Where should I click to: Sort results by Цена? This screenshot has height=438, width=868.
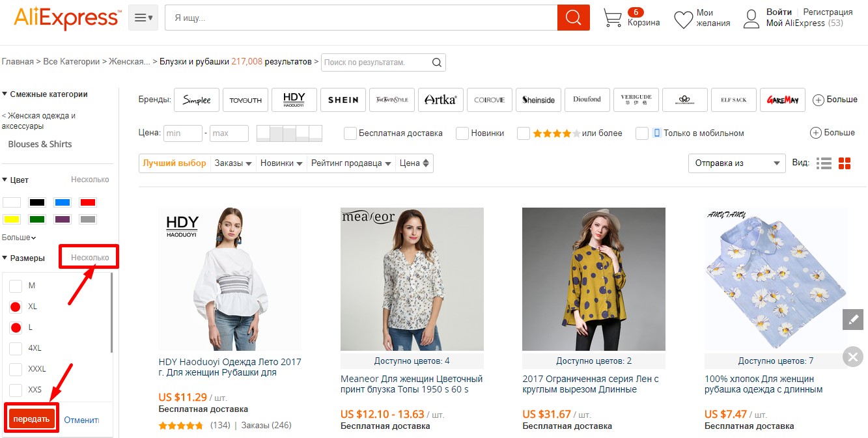tap(415, 163)
